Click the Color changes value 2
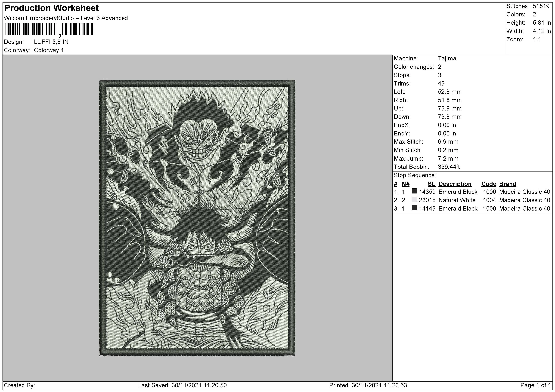The height and width of the screenshot is (392, 555). click(x=439, y=67)
